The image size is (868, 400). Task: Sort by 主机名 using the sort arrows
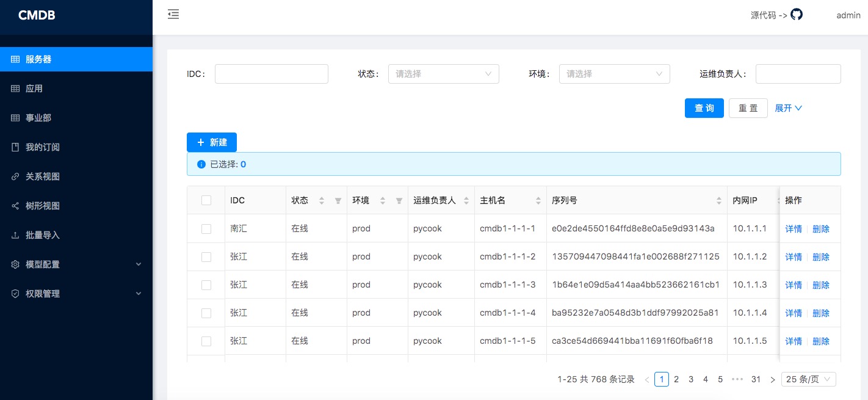click(538, 201)
